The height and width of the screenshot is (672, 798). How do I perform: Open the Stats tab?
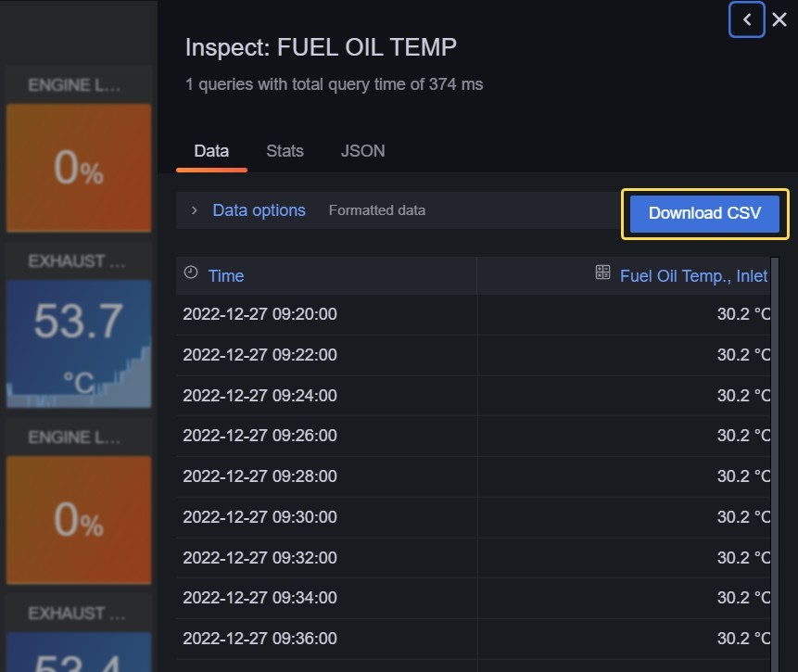coord(285,151)
